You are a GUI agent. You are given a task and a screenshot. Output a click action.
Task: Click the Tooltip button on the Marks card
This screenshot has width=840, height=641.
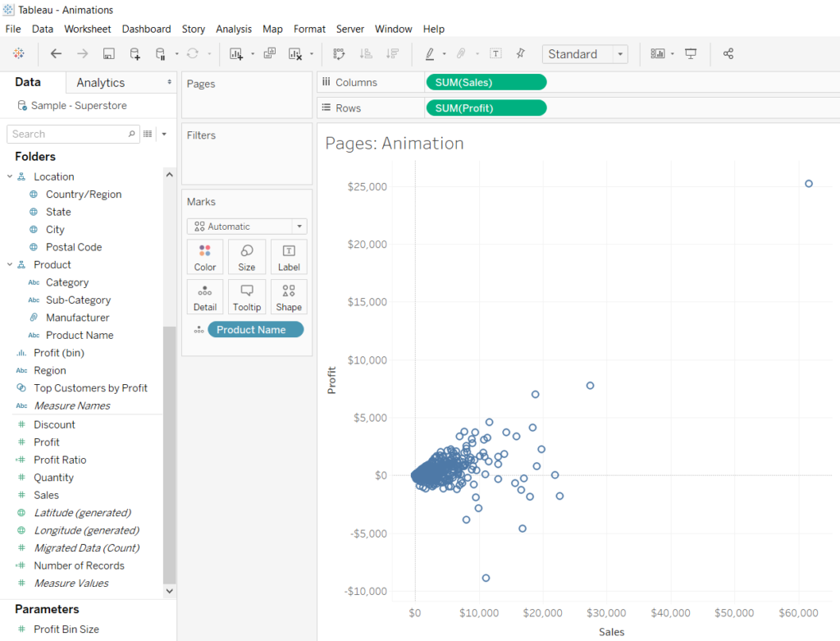pyautogui.click(x=247, y=296)
